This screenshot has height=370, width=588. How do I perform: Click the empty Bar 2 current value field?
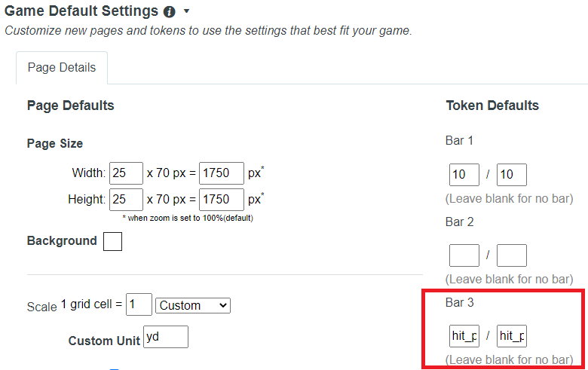[464, 255]
